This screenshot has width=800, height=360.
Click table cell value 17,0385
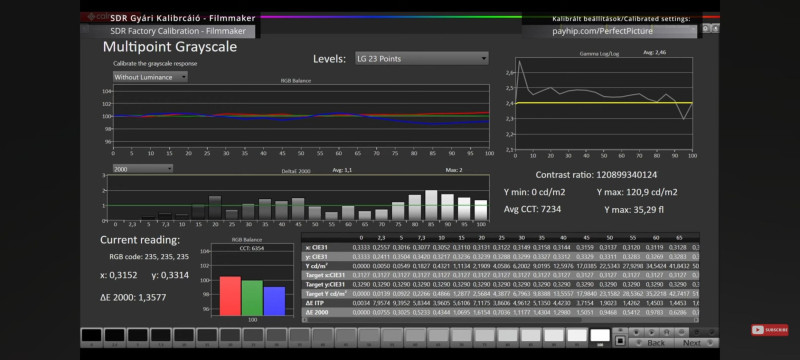[587, 266]
